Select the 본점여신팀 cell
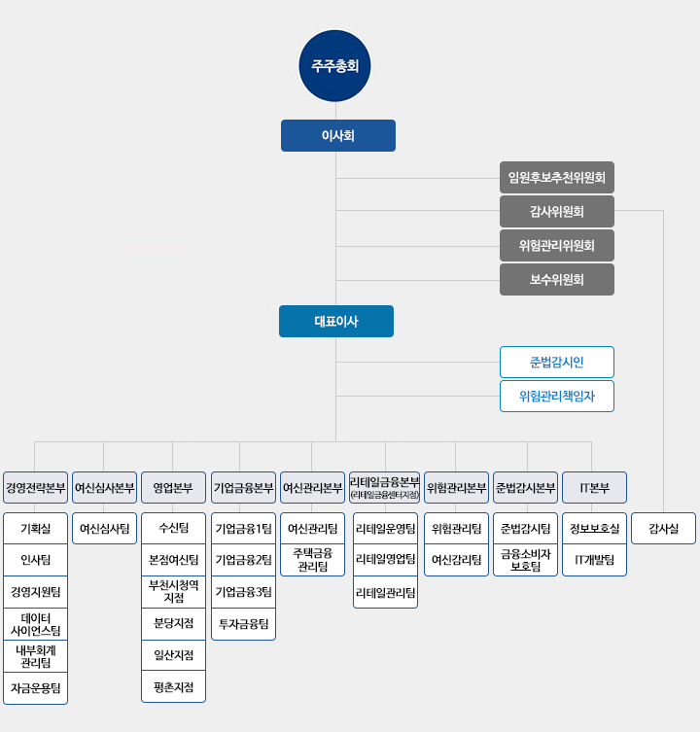 pyautogui.click(x=173, y=560)
